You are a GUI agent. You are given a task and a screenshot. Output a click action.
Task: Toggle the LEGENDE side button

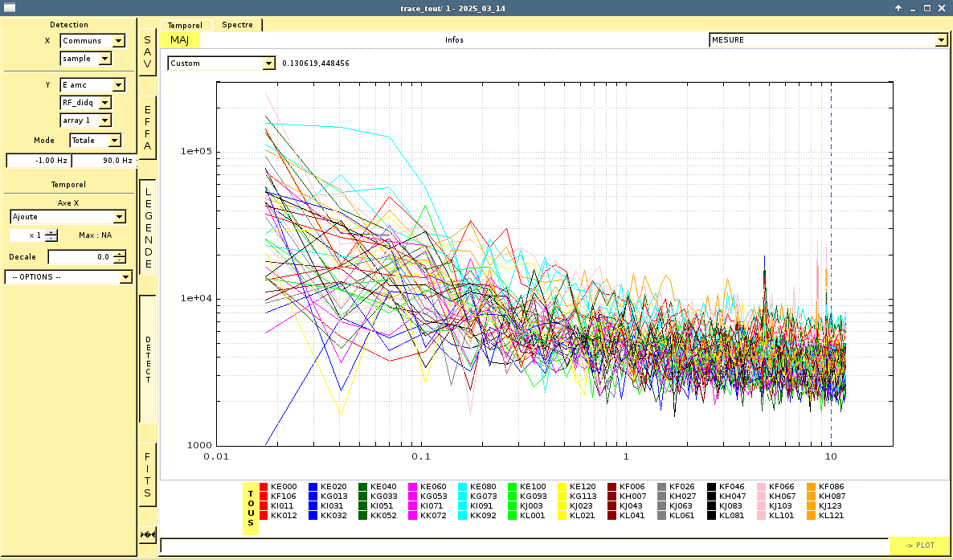click(148, 227)
